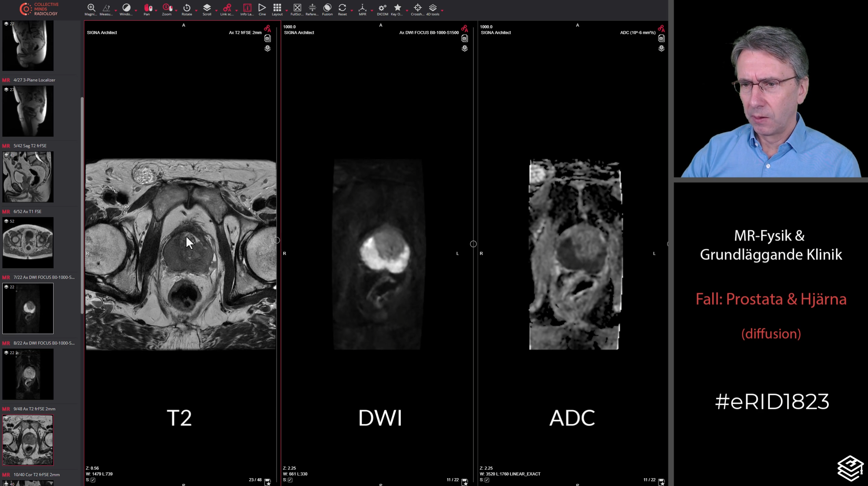
Task: Click the link-scroll icon in T2 viewport
Action: pyautogui.click(x=267, y=28)
